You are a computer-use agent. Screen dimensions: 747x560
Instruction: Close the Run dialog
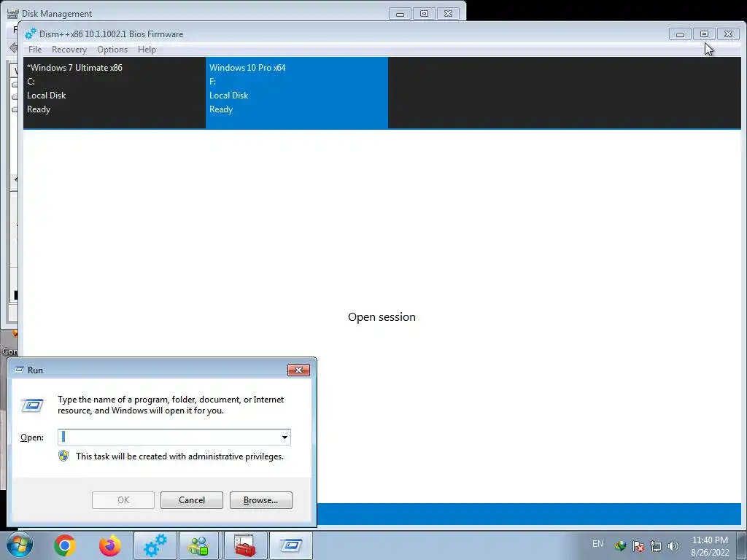click(x=298, y=370)
